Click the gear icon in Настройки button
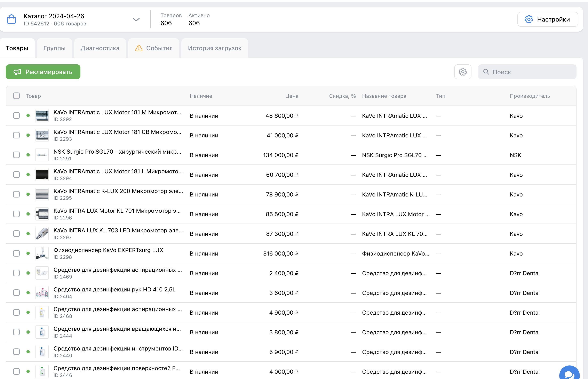 coord(529,19)
